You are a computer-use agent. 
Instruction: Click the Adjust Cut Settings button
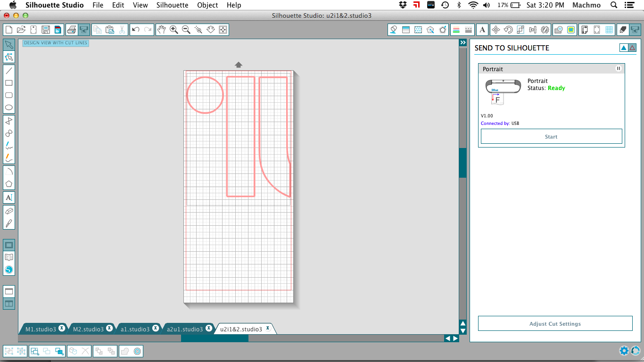pyautogui.click(x=555, y=324)
